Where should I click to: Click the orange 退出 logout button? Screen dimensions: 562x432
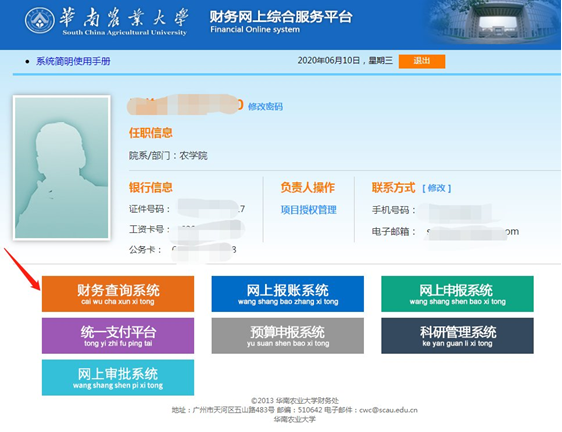422,61
